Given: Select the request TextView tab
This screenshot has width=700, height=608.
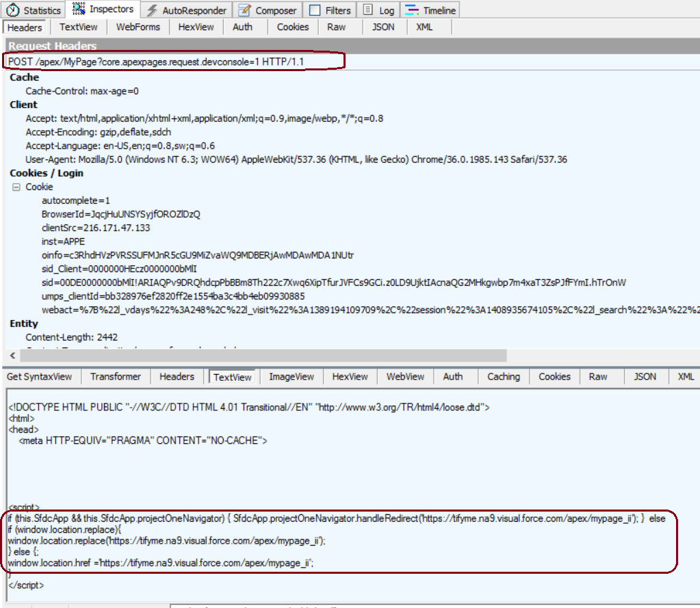Looking at the screenshot, I should click(x=79, y=27).
